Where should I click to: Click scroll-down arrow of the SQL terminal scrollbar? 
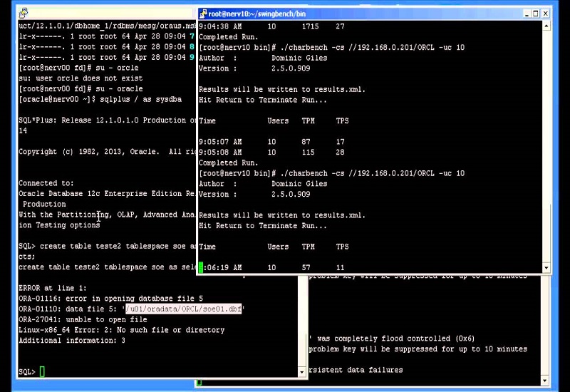(302, 371)
